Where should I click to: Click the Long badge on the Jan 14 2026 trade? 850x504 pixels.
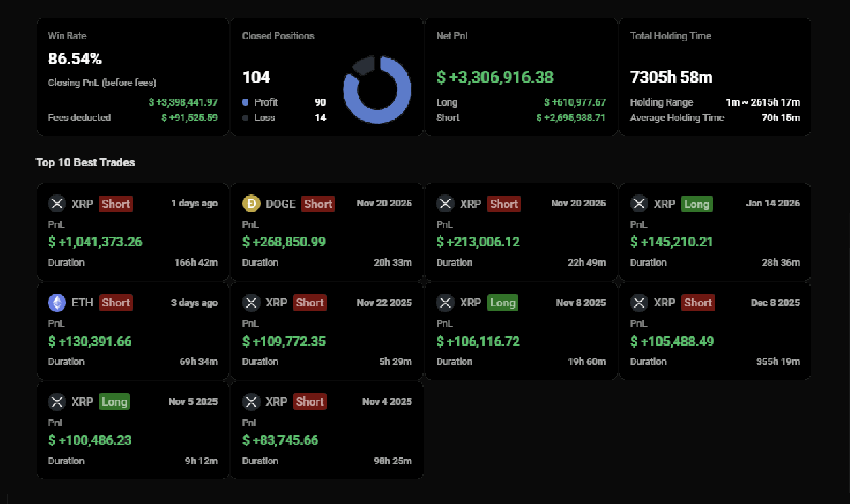696,204
